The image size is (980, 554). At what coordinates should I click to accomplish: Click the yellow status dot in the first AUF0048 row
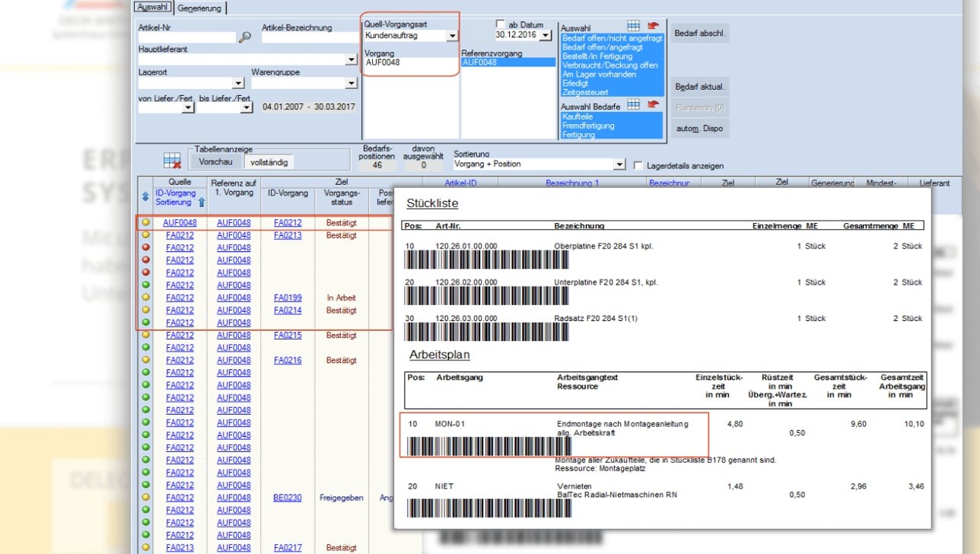point(145,223)
